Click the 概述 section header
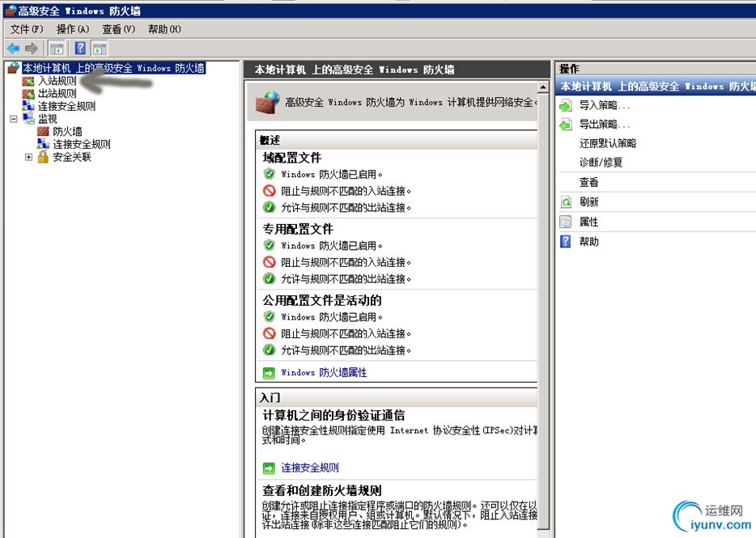Viewport: 756px width, 538px height. [x=397, y=140]
